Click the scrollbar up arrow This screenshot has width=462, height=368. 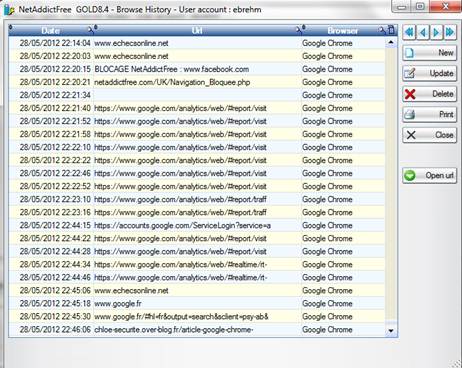(391, 42)
